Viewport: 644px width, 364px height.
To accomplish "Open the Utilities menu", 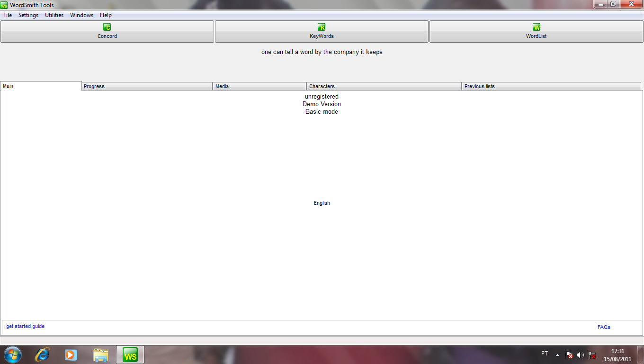I will 54,15.
